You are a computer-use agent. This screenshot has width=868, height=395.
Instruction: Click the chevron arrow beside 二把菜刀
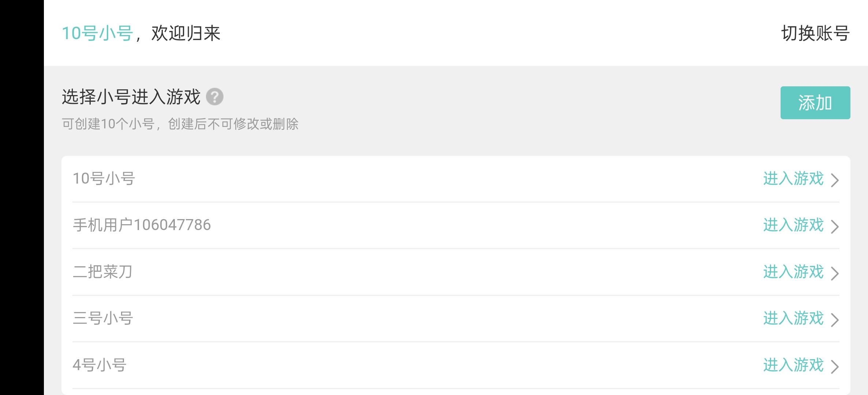835,273
